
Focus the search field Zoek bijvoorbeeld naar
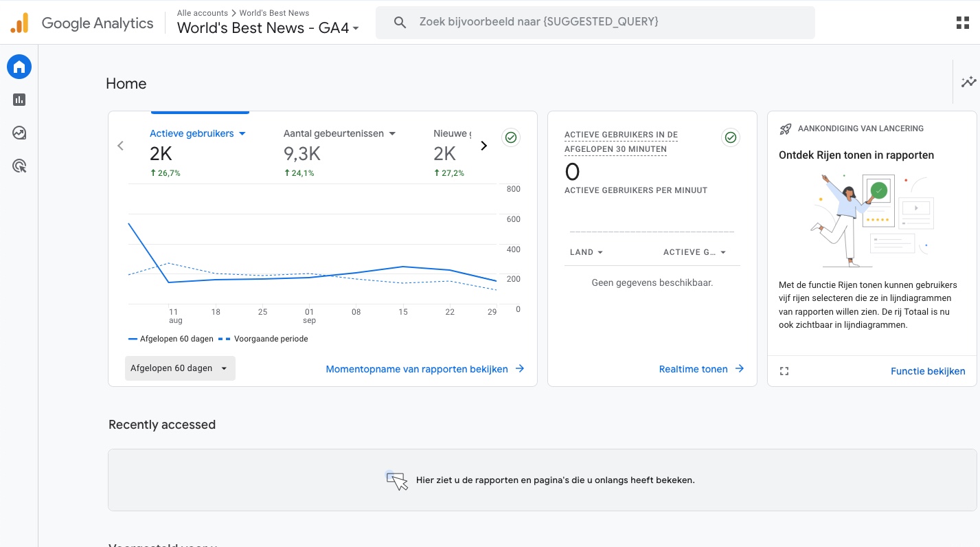click(595, 23)
